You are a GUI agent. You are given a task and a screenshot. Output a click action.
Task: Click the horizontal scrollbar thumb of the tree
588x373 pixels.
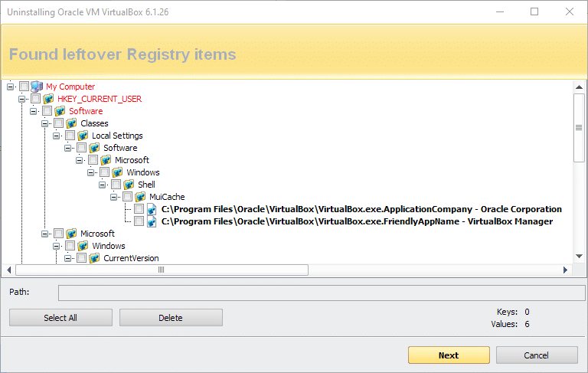(x=162, y=270)
